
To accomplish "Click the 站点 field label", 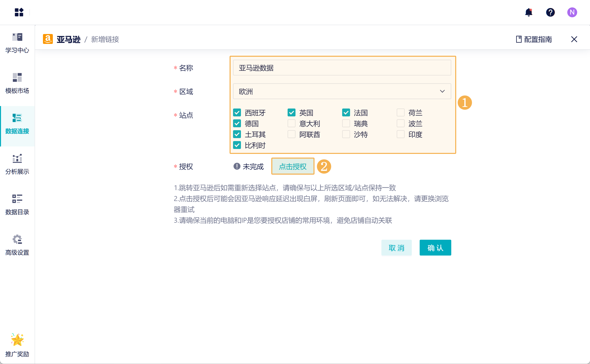I will tap(186, 115).
